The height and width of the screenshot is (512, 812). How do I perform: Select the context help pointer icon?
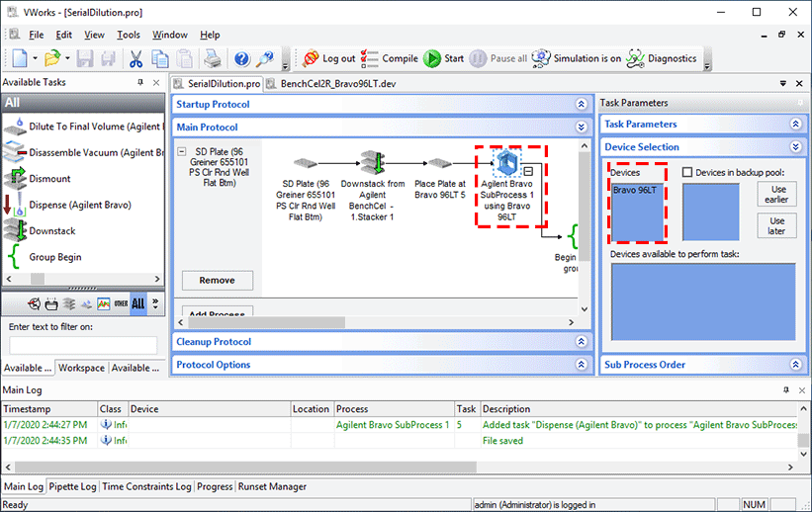pyautogui.click(x=265, y=58)
